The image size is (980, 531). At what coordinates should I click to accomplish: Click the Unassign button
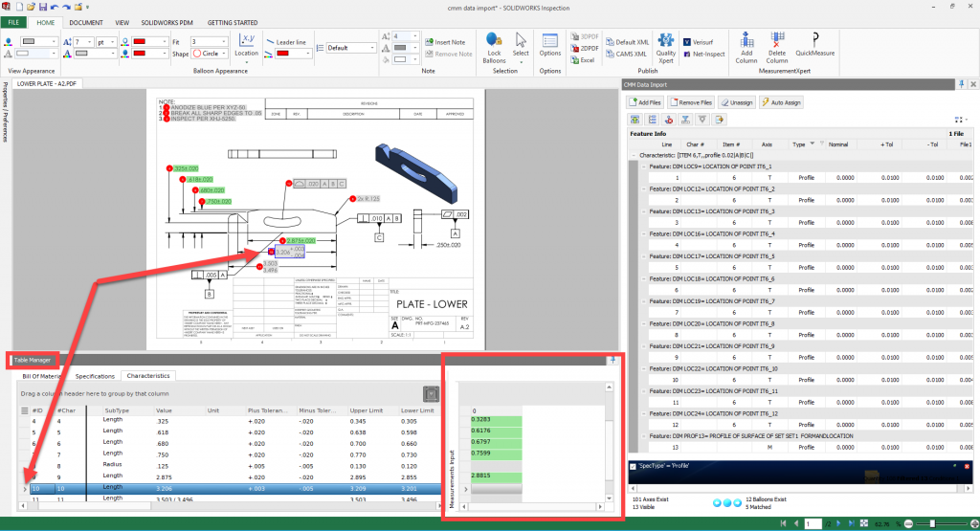point(736,102)
